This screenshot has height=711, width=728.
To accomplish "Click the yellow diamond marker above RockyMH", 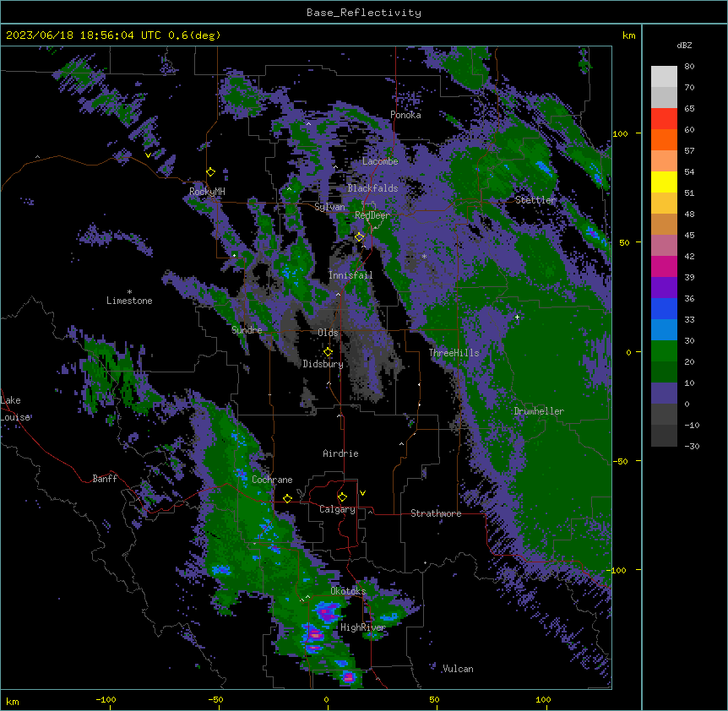I will (211, 172).
